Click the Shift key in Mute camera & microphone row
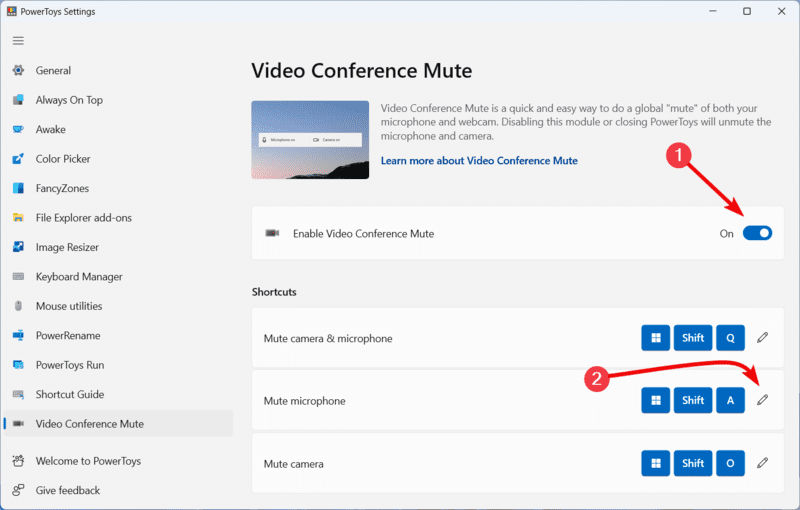Viewport: 800px width, 510px height. (x=693, y=338)
